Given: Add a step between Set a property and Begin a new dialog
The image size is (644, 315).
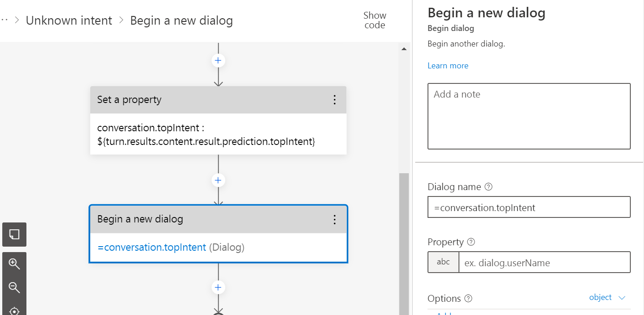Looking at the screenshot, I should pyautogui.click(x=218, y=180).
